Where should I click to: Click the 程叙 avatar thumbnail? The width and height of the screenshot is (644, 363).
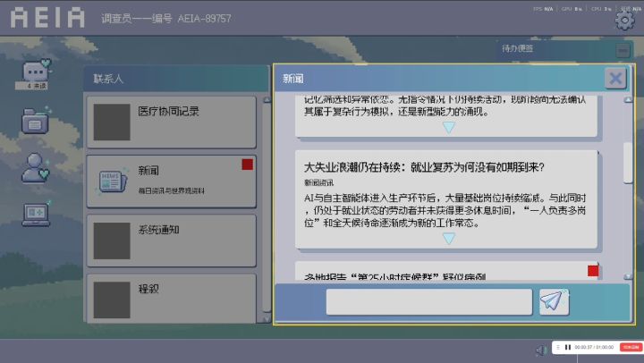(112, 300)
